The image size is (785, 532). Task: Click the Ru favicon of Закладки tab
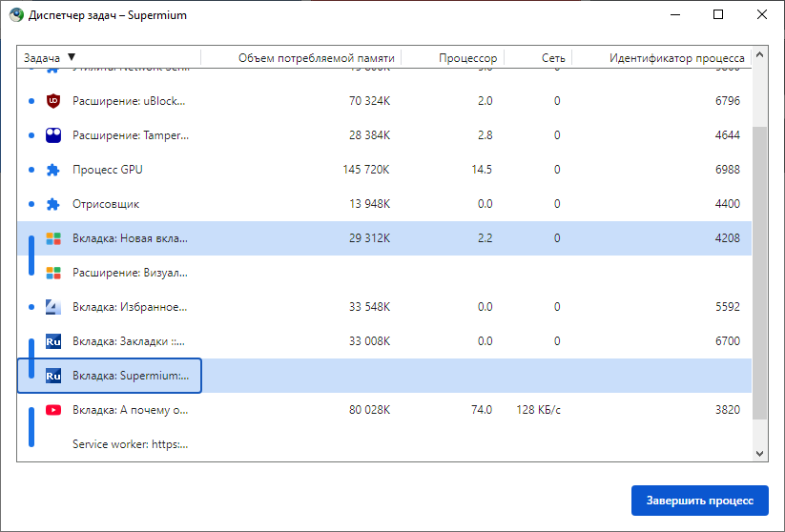tap(53, 341)
